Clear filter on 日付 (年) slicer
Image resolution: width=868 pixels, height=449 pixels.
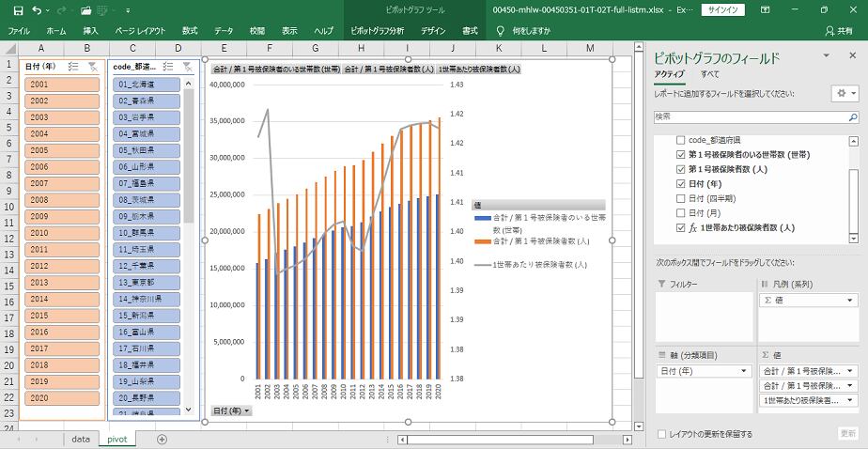[x=93, y=67]
